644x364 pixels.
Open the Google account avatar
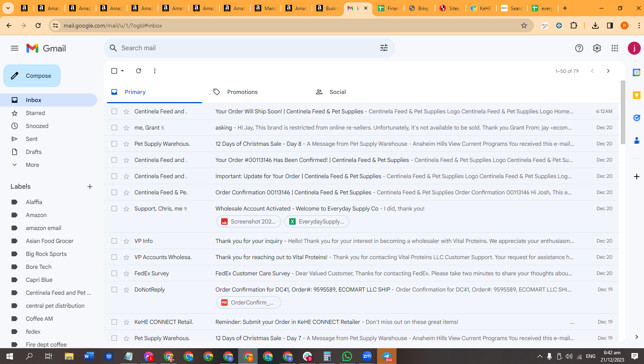tap(634, 48)
